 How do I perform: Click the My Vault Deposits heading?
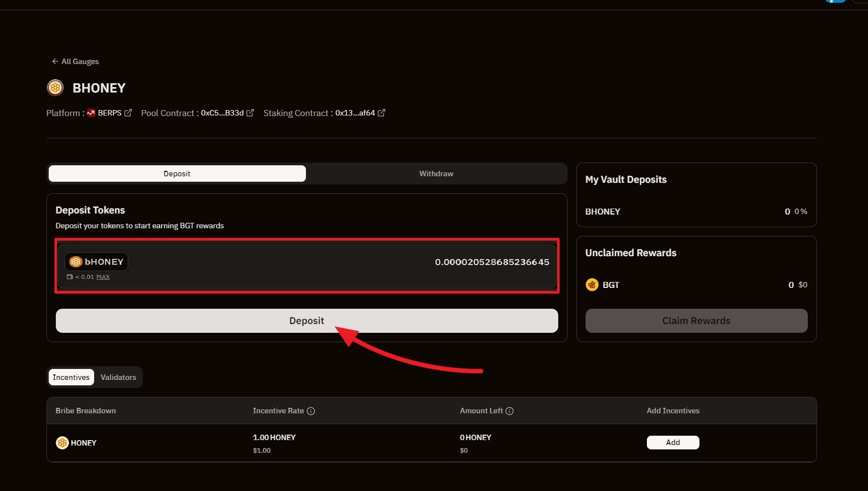(x=626, y=180)
